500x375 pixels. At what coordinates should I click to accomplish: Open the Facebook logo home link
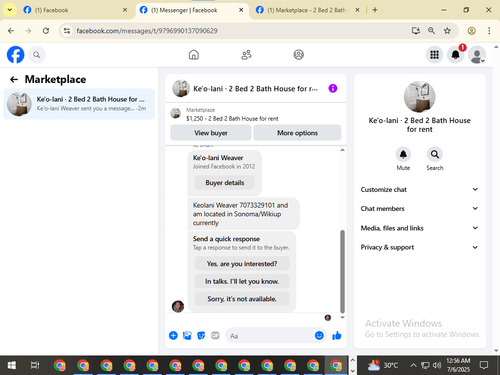[16, 55]
